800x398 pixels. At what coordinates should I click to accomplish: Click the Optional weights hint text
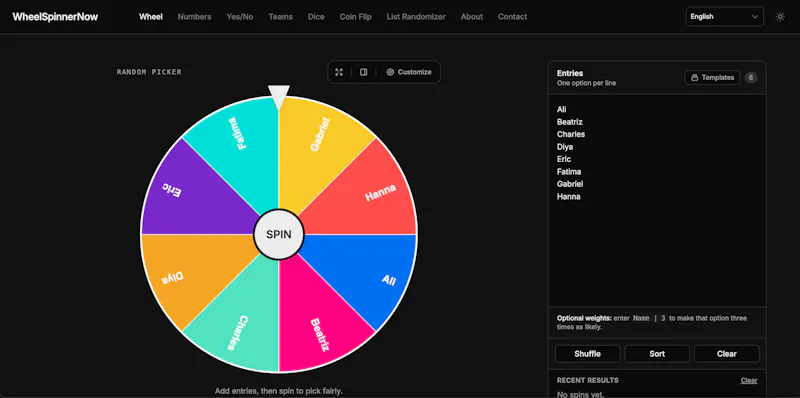652,322
